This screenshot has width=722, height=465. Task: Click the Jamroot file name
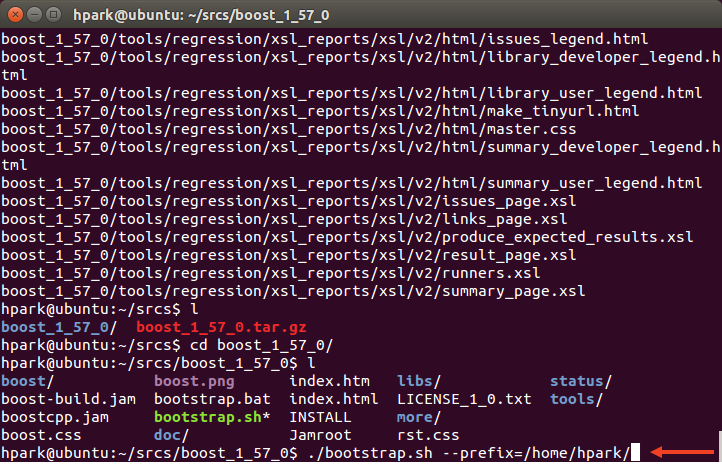pyautogui.click(x=320, y=435)
